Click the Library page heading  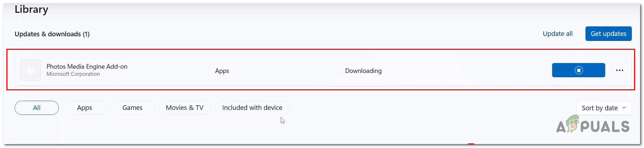click(31, 10)
